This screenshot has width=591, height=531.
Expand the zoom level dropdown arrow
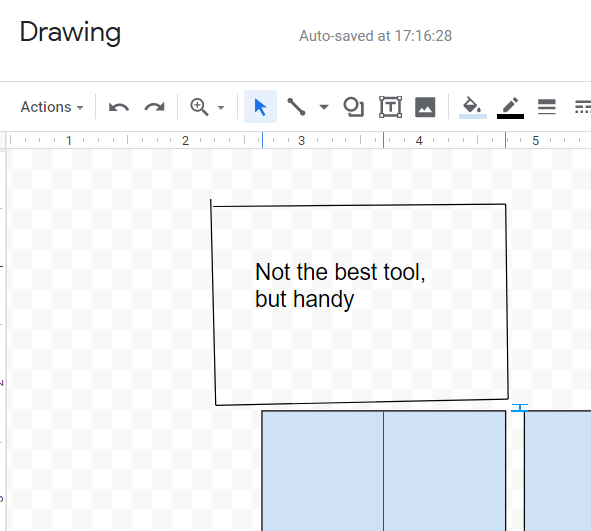coord(221,107)
